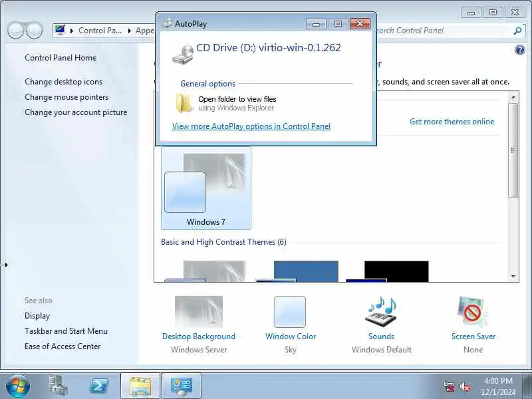Click the search magnifier in Control Panel
The height and width of the screenshot is (399, 532).
coord(517,31)
